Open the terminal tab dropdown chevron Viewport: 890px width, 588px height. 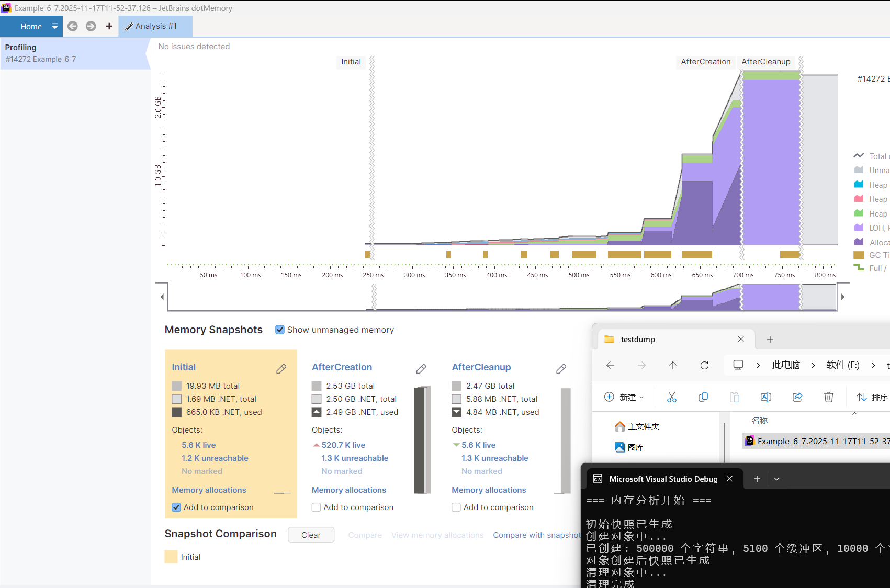click(x=777, y=479)
